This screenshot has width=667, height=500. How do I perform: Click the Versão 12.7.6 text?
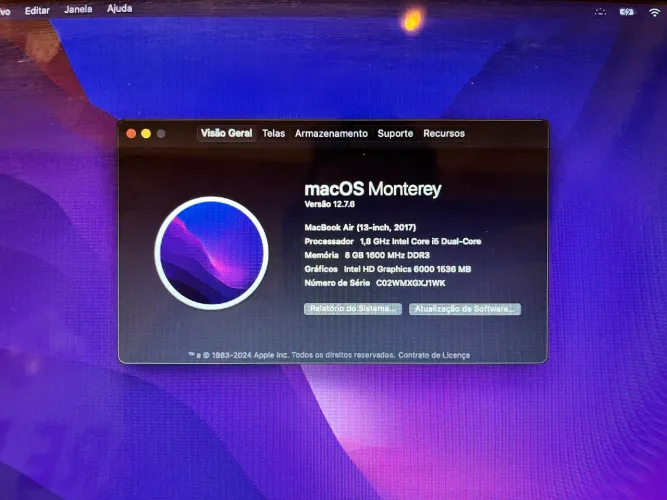(330, 204)
